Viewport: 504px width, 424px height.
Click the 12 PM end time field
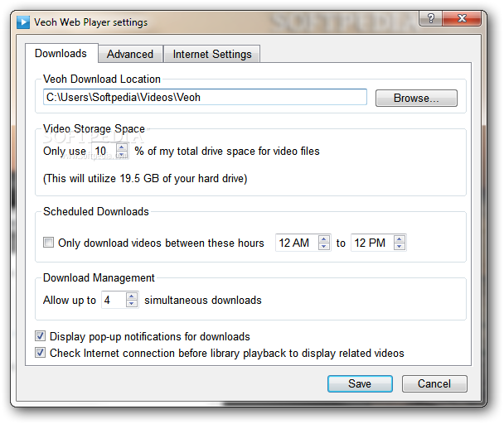[372, 243]
